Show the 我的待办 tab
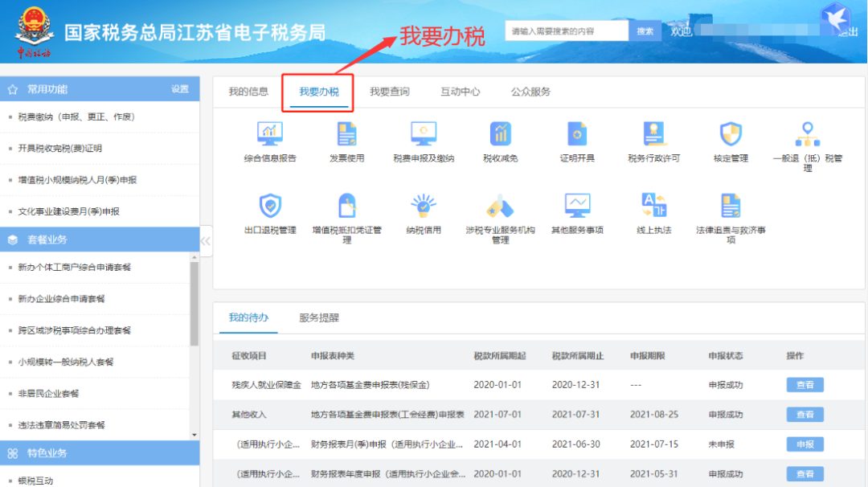 point(248,317)
